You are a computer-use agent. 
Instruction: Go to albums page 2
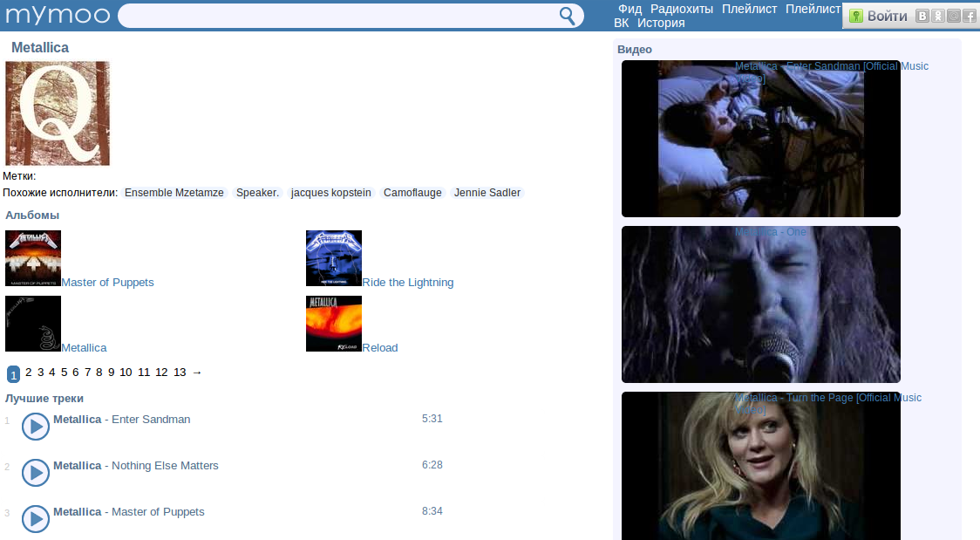pyautogui.click(x=28, y=373)
